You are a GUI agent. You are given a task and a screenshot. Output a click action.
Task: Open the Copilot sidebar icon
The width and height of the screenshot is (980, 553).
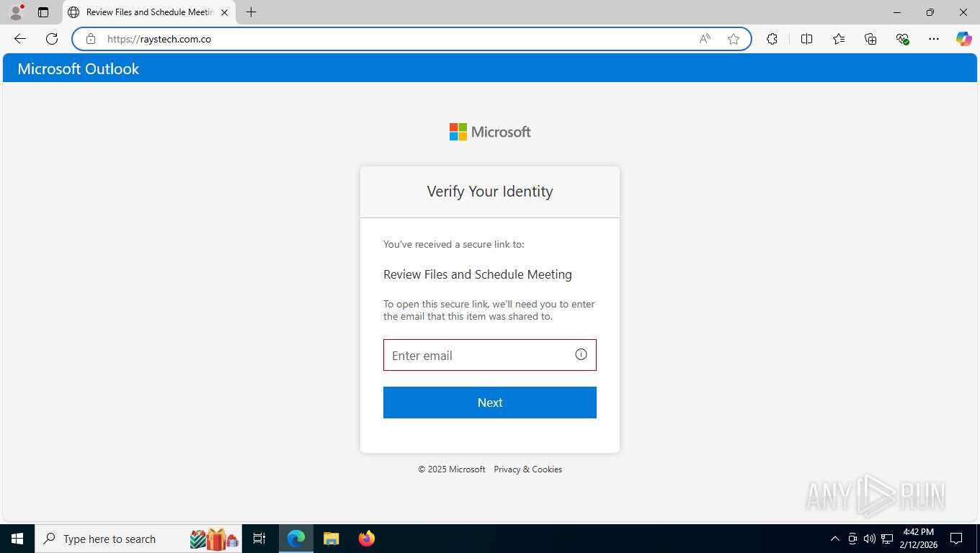pyautogui.click(x=964, y=39)
